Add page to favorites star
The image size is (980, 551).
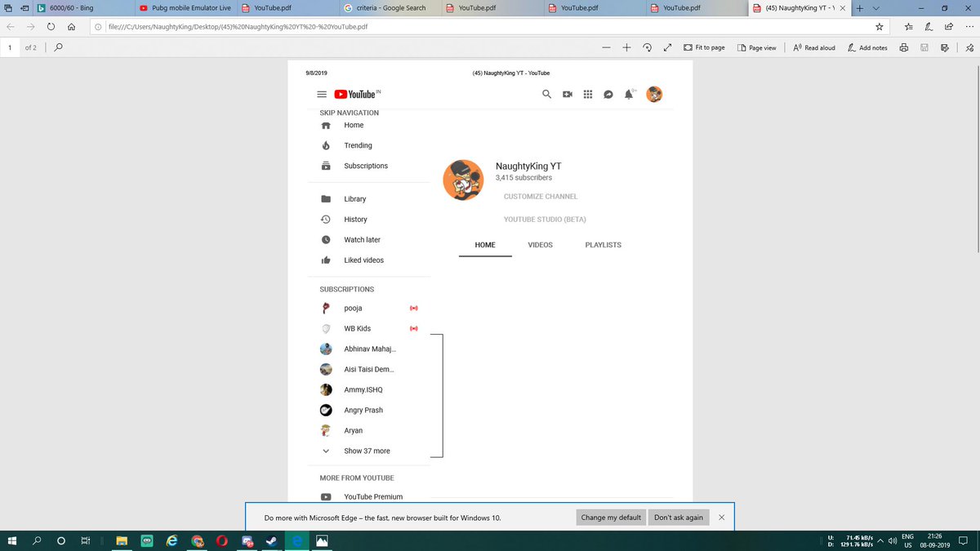click(879, 26)
